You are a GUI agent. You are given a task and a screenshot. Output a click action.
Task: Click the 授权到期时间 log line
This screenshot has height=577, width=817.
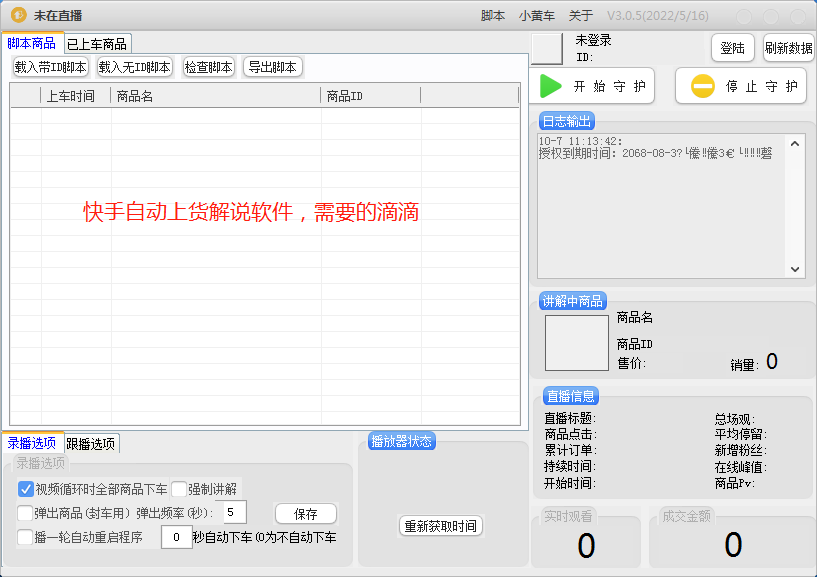pos(655,153)
